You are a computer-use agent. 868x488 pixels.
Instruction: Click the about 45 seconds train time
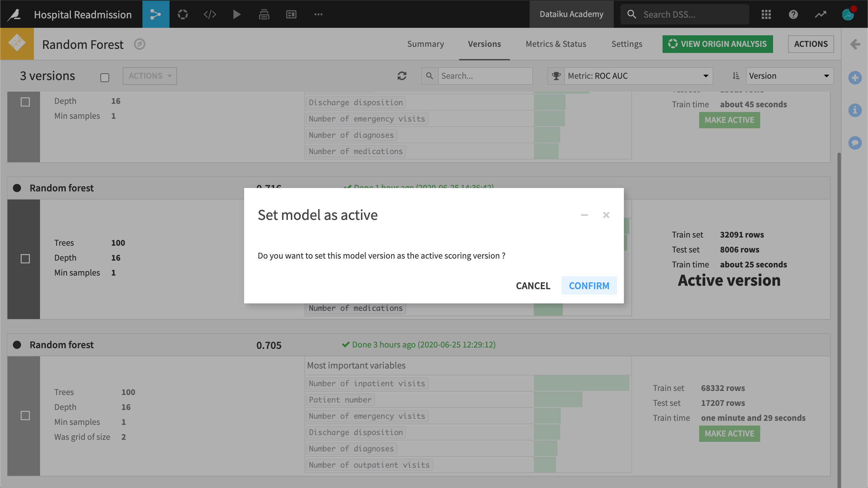coord(753,105)
